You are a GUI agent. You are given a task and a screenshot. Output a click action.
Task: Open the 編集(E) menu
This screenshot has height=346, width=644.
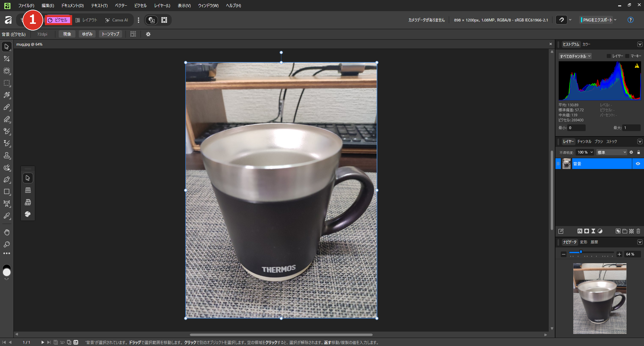pos(48,5)
